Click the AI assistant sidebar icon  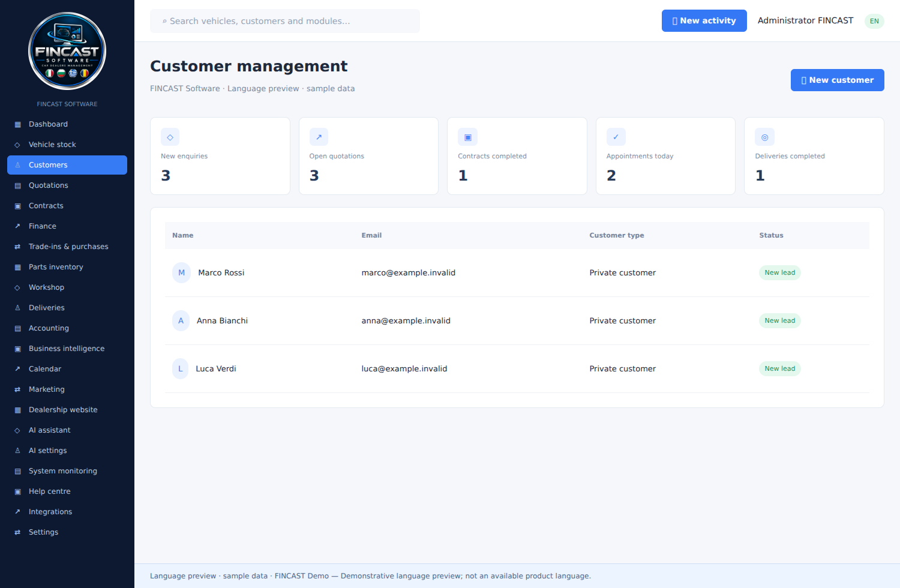(17, 430)
